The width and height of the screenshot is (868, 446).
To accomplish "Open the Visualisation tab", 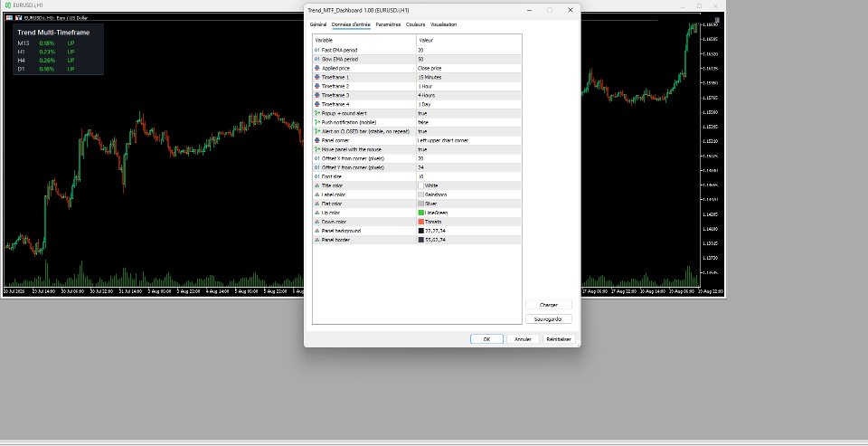I will pos(443,24).
